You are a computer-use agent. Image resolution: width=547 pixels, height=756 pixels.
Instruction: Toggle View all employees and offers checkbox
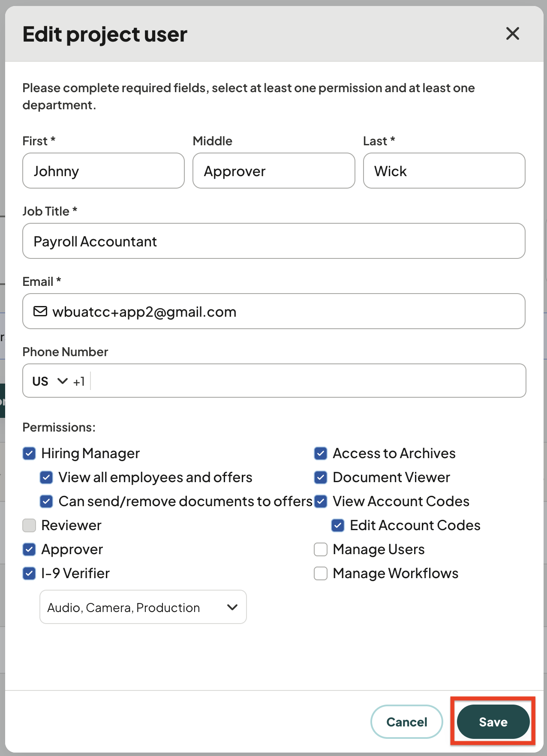[x=46, y=477]
